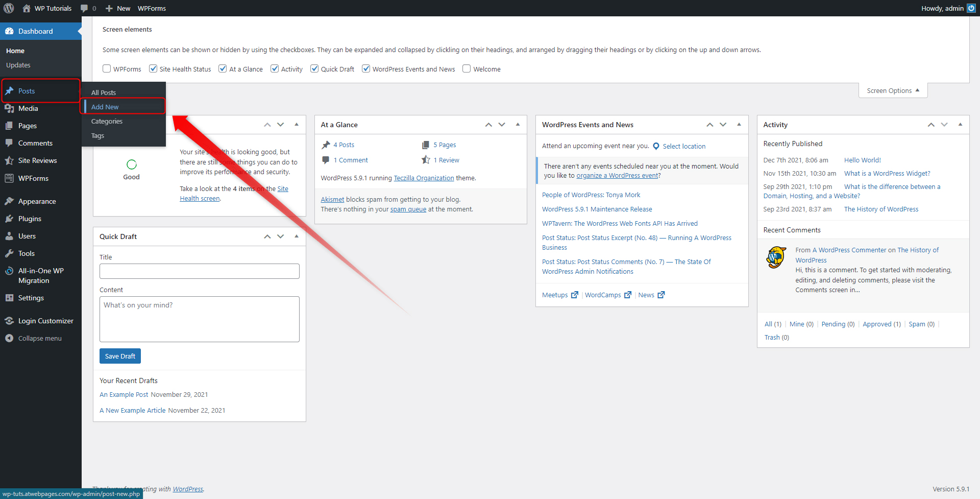980x499 pixels.
Task: Open All Posts submenu item
Action: [x=104, y=92]
